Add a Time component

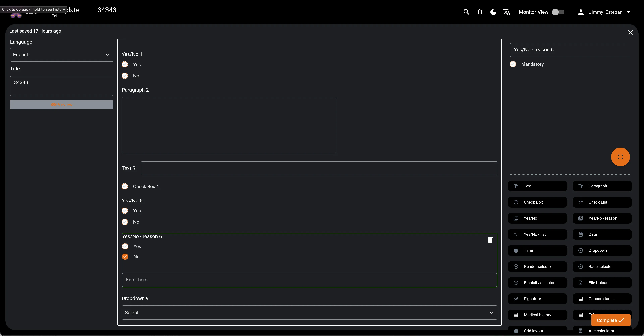point(537,250)
